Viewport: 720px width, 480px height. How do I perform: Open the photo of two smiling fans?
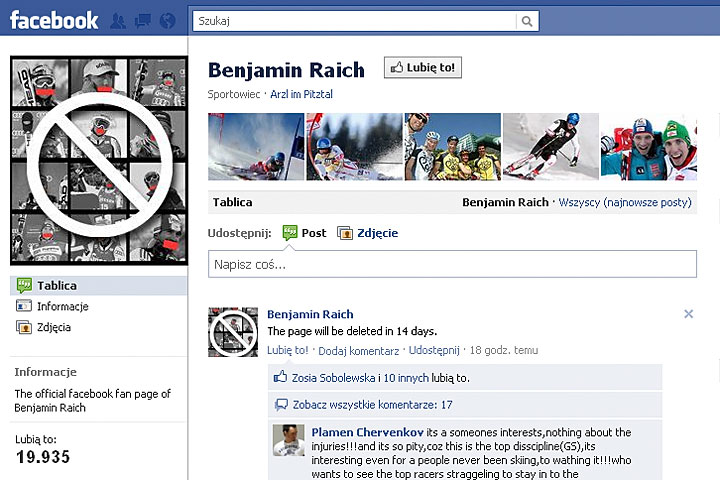pyautogui.click(x=649, y=147)
